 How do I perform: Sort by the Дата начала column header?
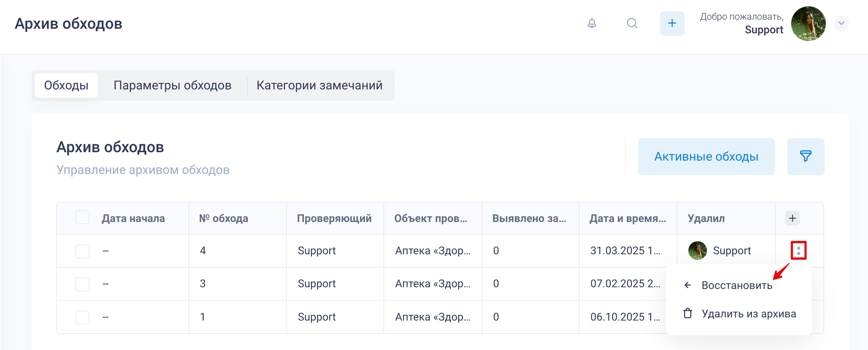coord(133,218)
